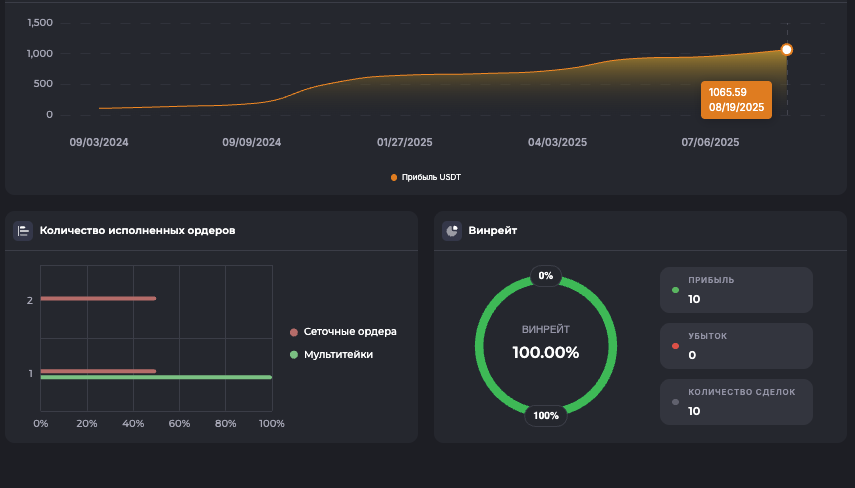Image resolution: width=855 pixels, height=488 pixels.
Task: Click the 0% badge atop the donut chart
Action: 545,275
